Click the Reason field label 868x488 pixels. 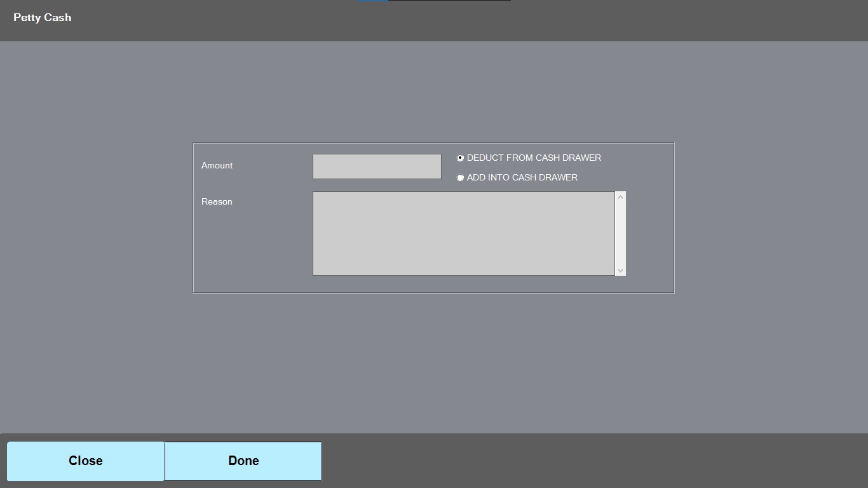(x=217, y=201)
